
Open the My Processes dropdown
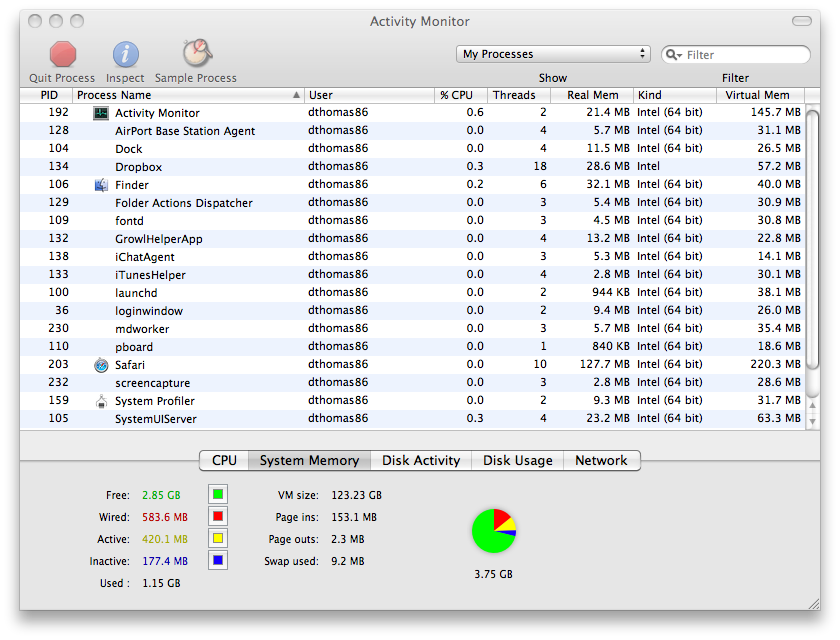[553, 54]
